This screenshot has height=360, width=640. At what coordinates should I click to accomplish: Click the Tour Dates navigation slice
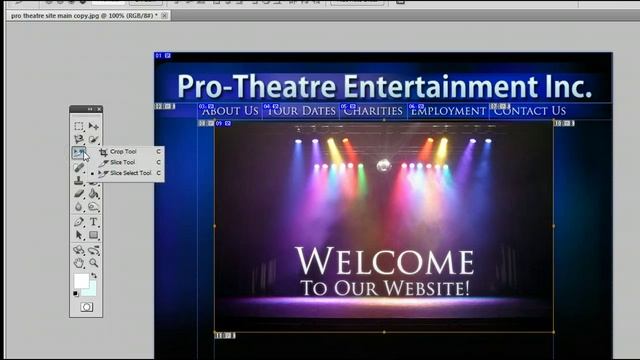point(301,111)
